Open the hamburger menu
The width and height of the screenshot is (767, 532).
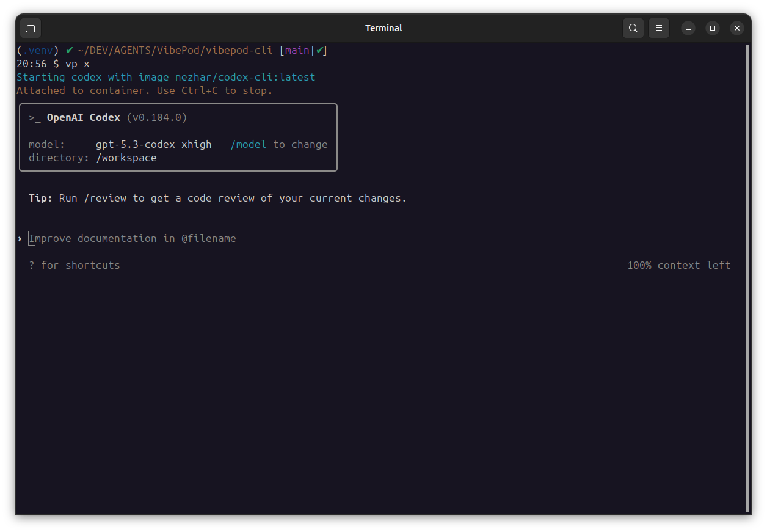click(659, 28)
